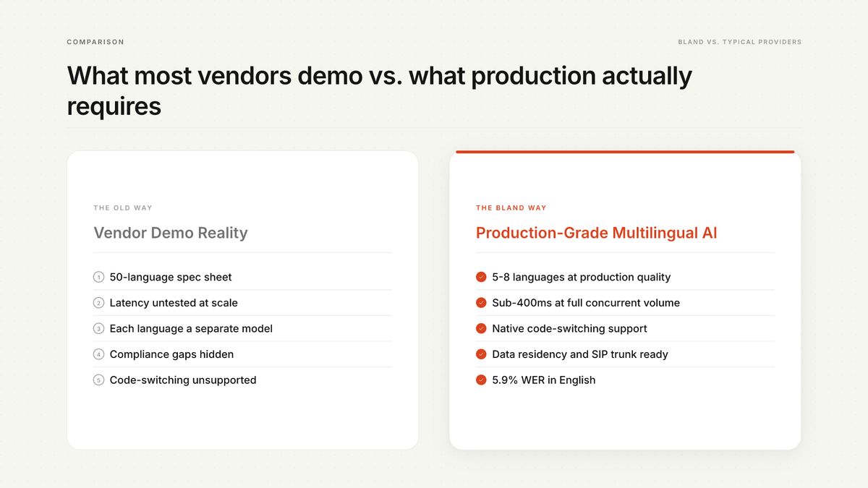
Task: Select the slide title "What most vendors demo vs. what production actually requires"
Action: 380,90
